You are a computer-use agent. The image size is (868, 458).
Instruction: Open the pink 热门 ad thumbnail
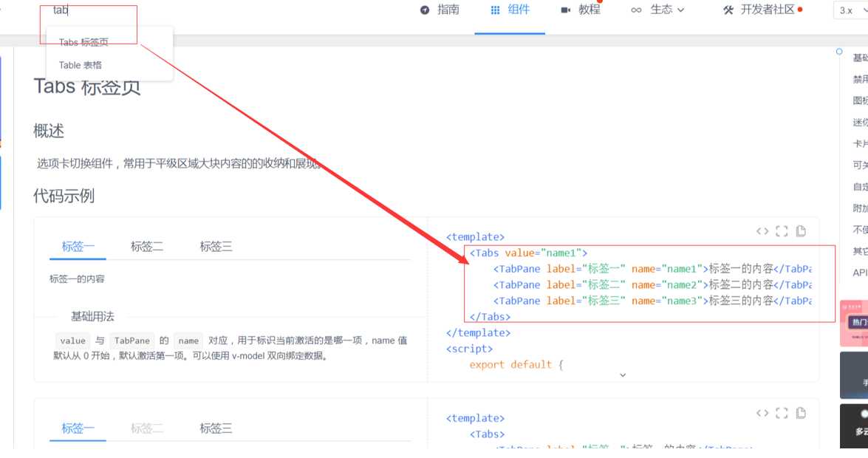854,324
